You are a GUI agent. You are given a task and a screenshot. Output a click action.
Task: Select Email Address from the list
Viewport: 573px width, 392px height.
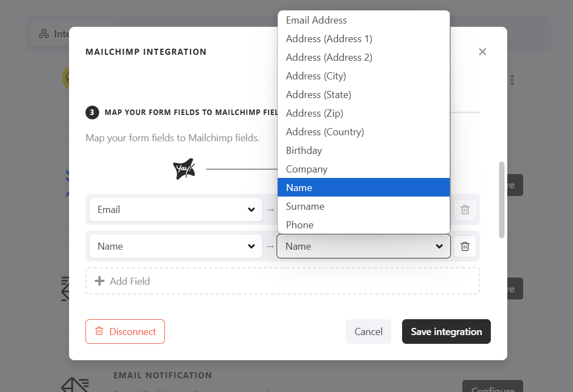click(x=316, y=20)
